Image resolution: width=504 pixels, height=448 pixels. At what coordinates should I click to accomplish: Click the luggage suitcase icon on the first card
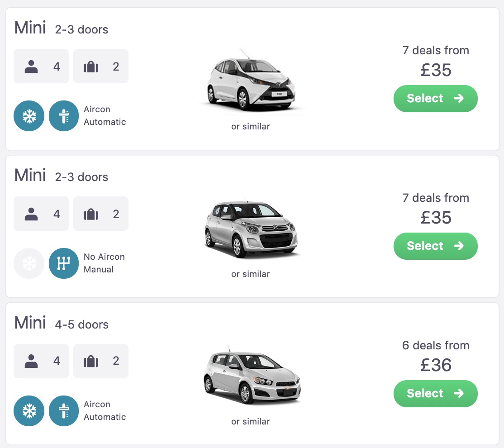coord(91,67)
